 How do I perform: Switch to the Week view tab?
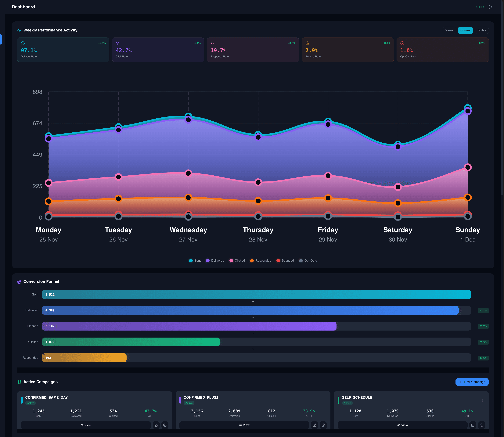pos(449,30)
